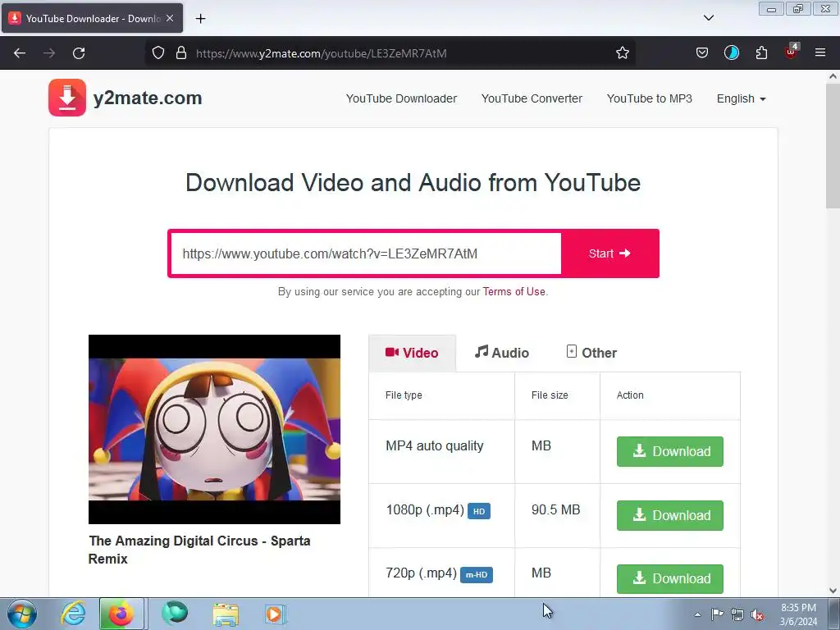Screen dimensions: 840x630
Task: Go back with the browser back arrow
Action: click(20, 53)
